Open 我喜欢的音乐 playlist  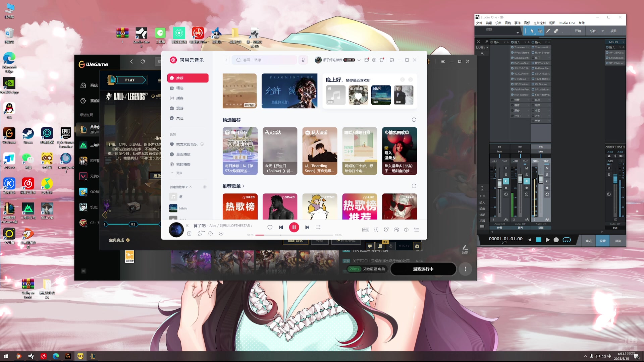[186, 144]
